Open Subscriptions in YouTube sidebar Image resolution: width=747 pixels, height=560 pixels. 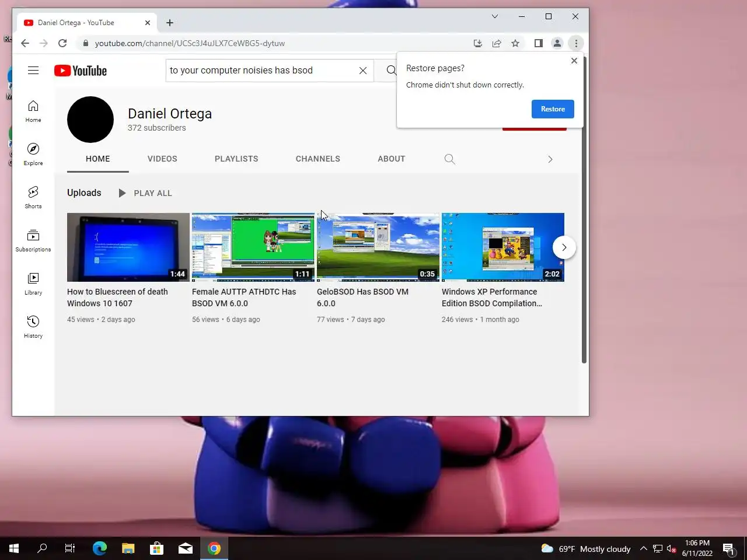click(33, 240)
